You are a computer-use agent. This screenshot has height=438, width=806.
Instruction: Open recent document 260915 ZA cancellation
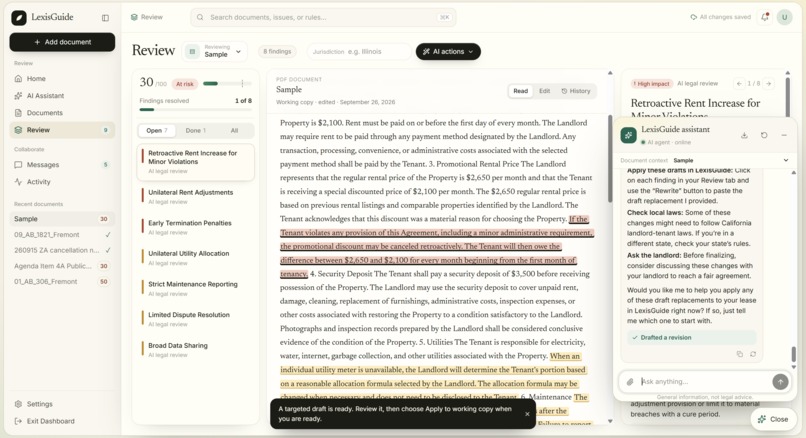(62, 250)
